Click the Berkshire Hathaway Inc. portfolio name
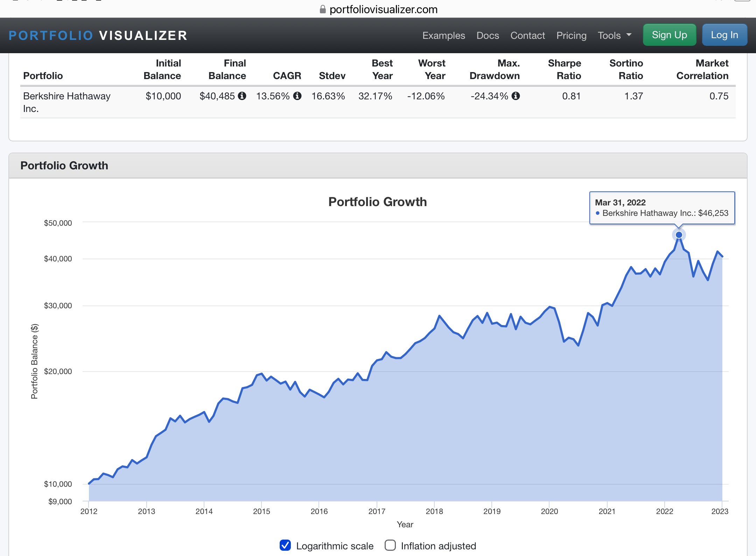 point(66,102)
